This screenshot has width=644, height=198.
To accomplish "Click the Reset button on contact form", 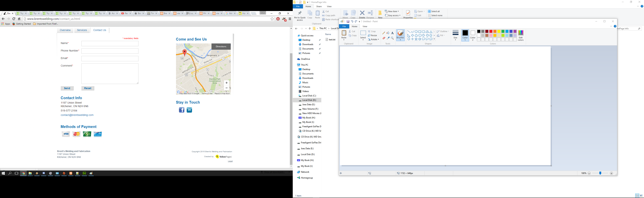I will pos(88,88).
